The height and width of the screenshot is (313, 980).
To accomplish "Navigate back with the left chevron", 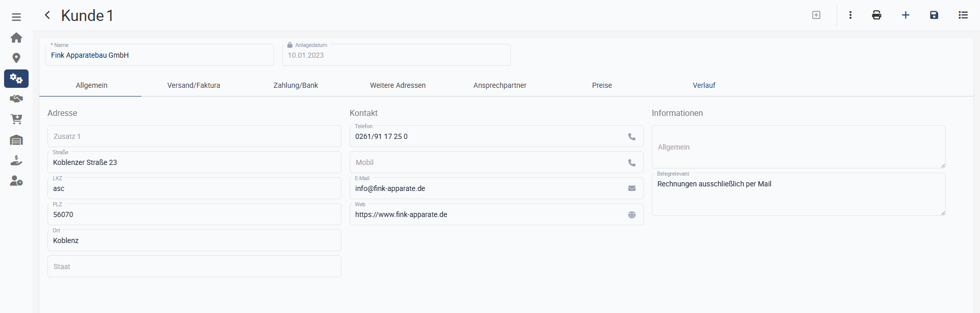I will pyautogui.click(x=47, y=15).
